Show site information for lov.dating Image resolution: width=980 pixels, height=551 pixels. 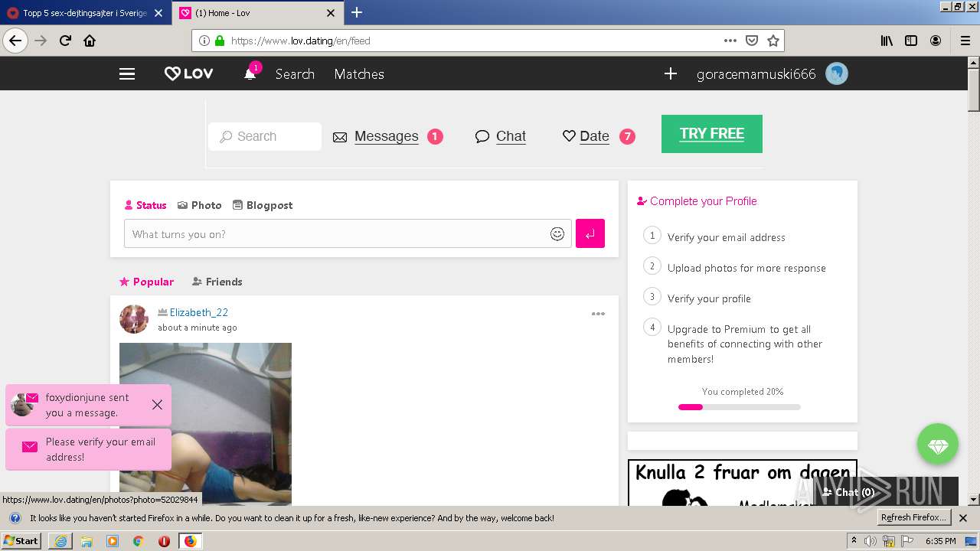tap(204, 41)
